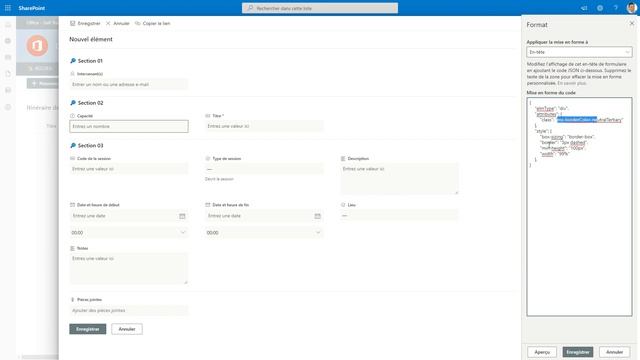Click Copier le lien in toolbar
The width and height of the screenshot is (640, 360).
153,23
